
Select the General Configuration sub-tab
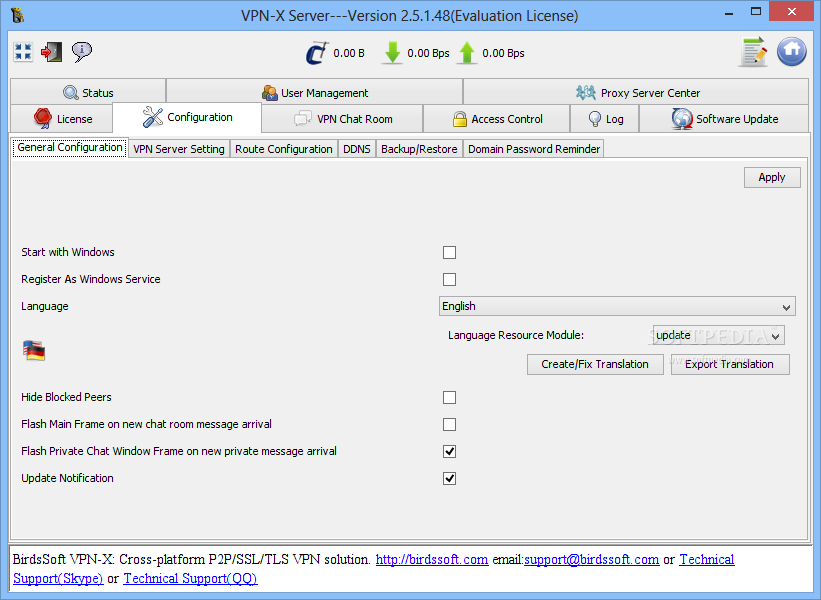70,148
